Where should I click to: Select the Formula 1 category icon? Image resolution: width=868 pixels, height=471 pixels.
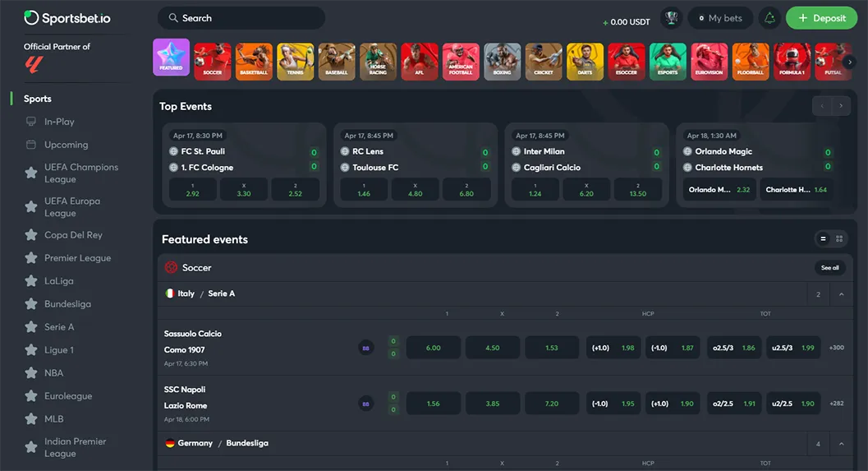(x=792, y=62)
